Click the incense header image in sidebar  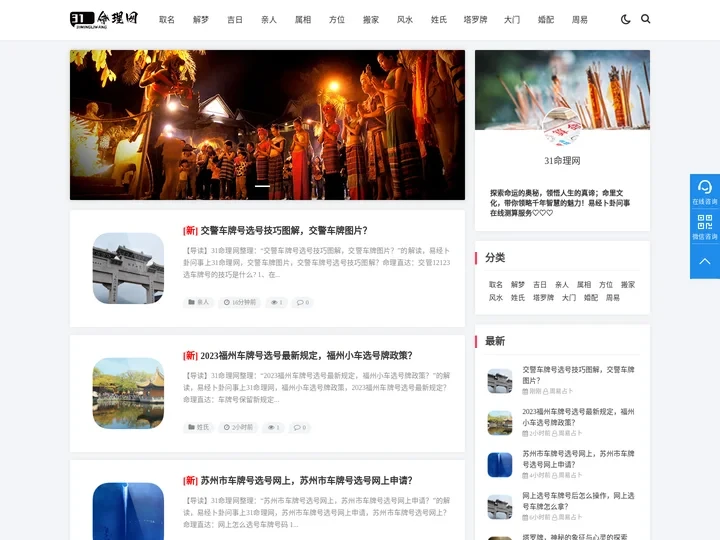coord(562,90)
